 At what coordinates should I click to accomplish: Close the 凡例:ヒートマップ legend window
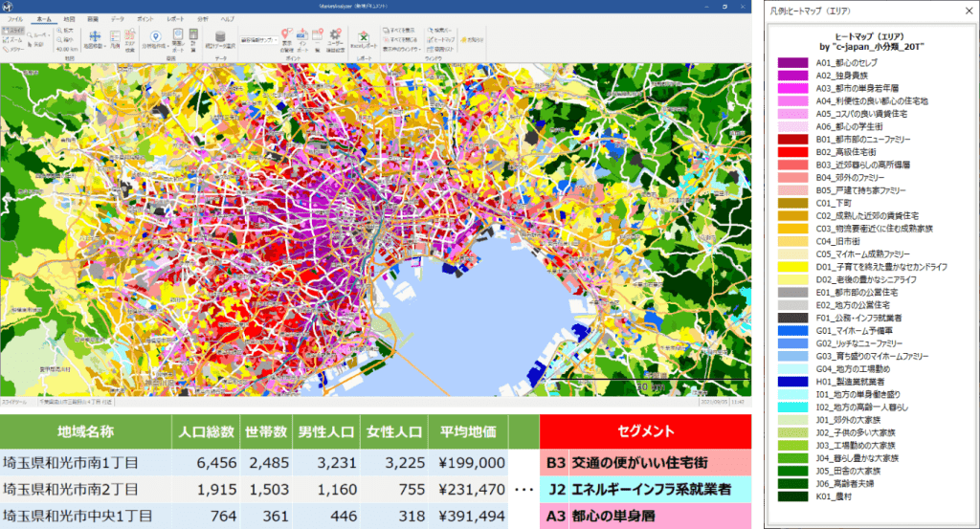coord(969,11)
